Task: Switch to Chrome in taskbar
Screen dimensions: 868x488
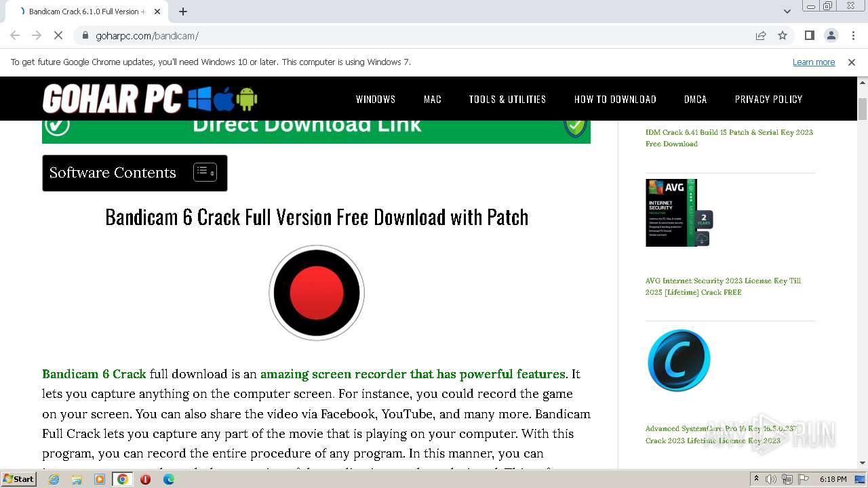Action: (123, 479)
